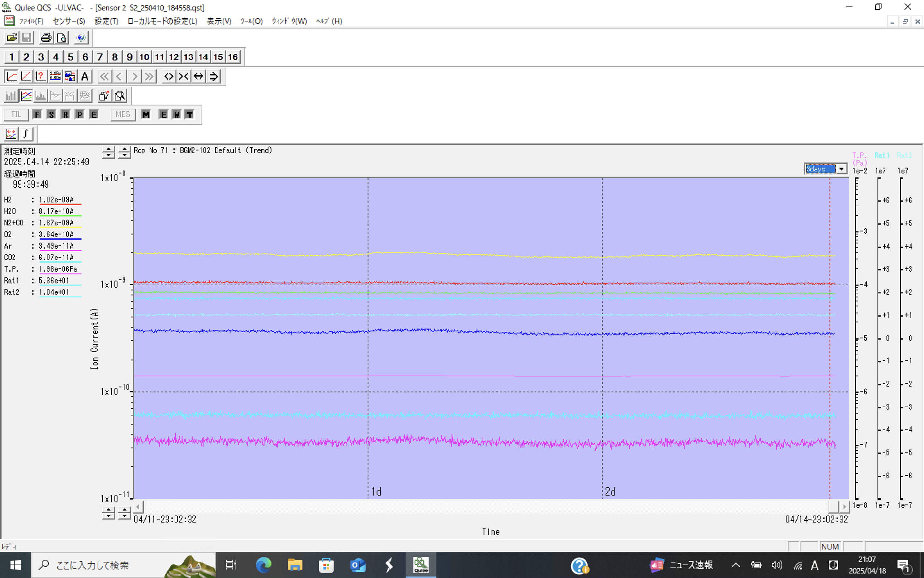Screen dimensions: 924x578
Task: Open the ヘルプ(H) menu
Action: click(329, 21)
